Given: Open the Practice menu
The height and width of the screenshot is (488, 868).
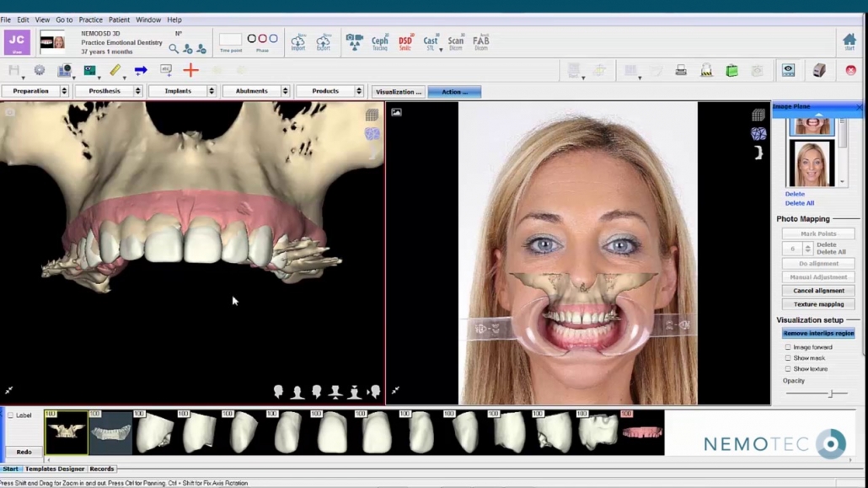Looking at the screenshot, I should (90, 19).
